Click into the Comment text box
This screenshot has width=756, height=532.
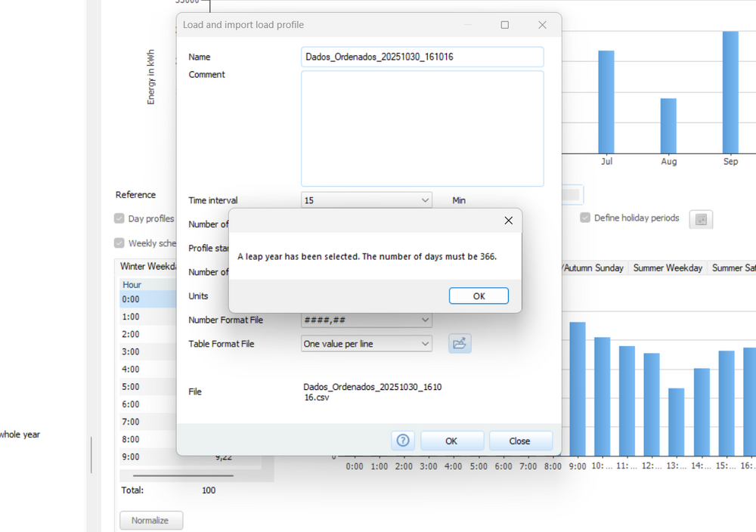point(422,128)
